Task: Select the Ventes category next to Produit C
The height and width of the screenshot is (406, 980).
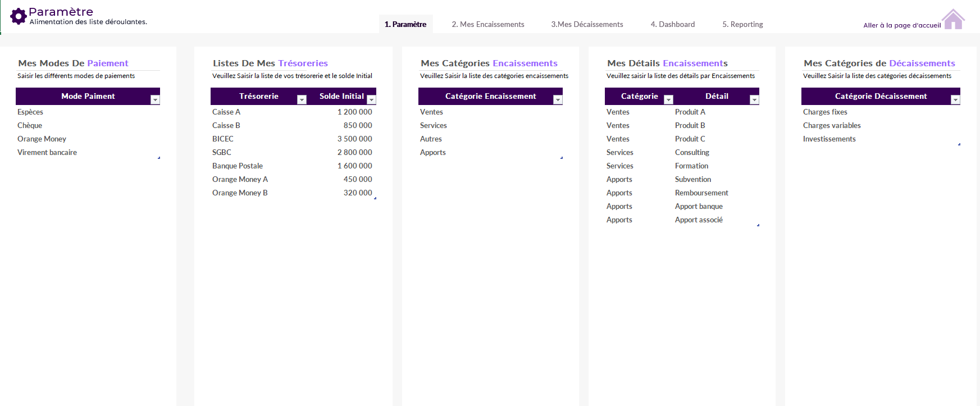Action: [639, 139]
